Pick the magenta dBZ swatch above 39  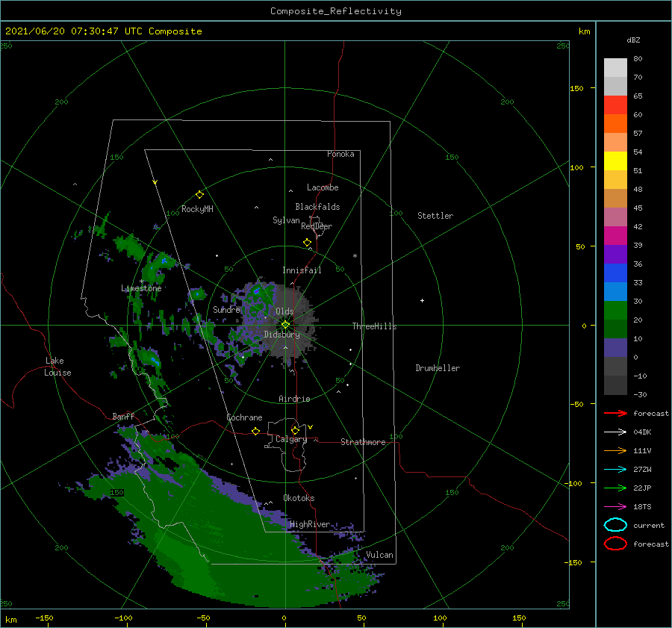coord(615,235)
